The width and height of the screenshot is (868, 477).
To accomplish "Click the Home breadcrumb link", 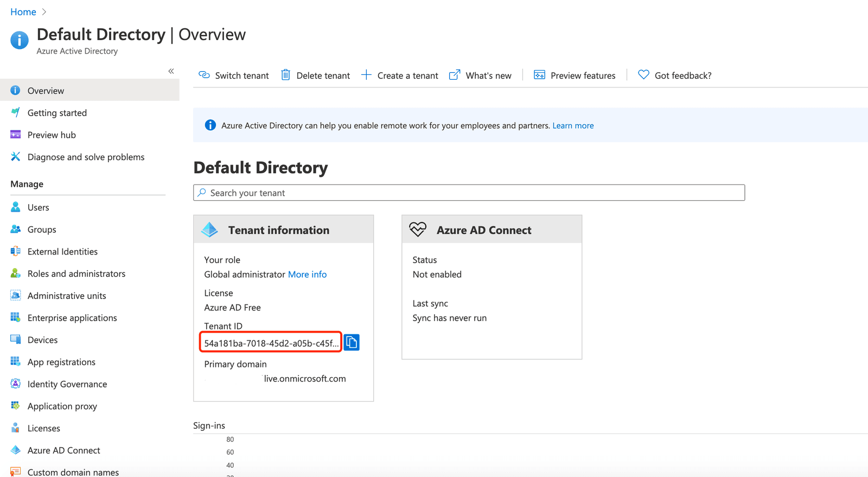I will (x=23, y=12).
